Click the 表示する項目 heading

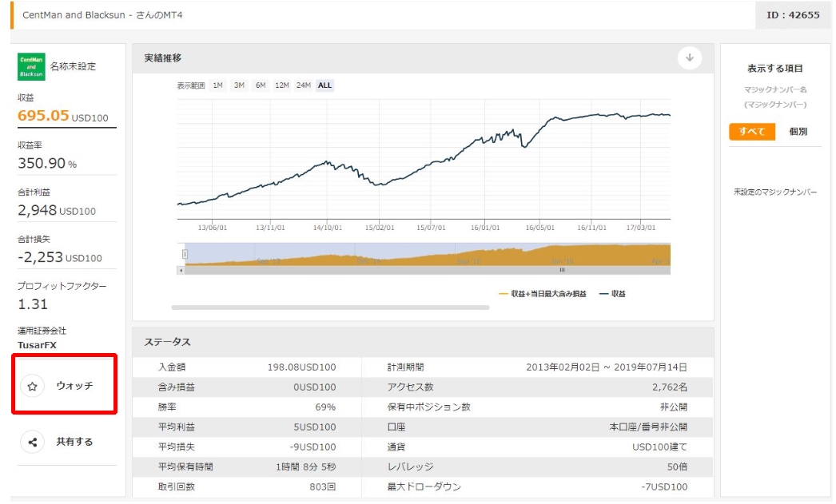(x=774, y=68)
